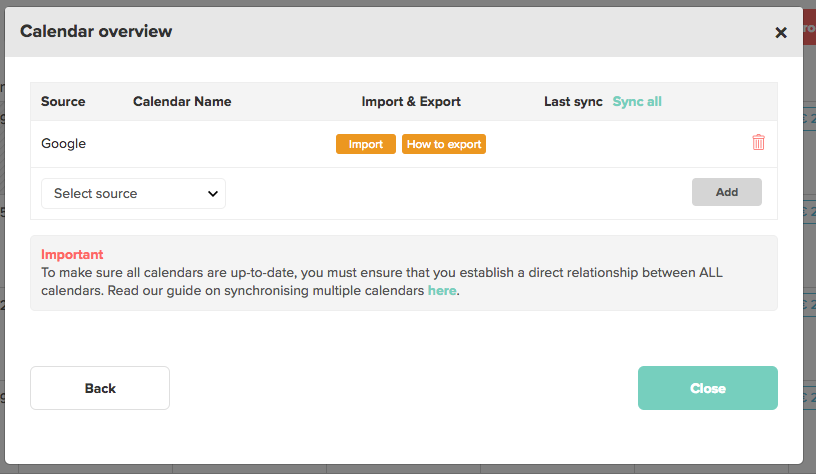Click the Sync all link

point(637,101)
